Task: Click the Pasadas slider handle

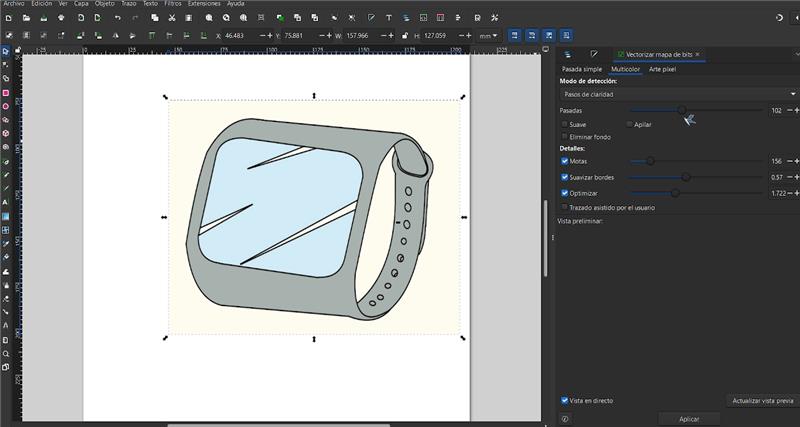Action: pos(682,110)
